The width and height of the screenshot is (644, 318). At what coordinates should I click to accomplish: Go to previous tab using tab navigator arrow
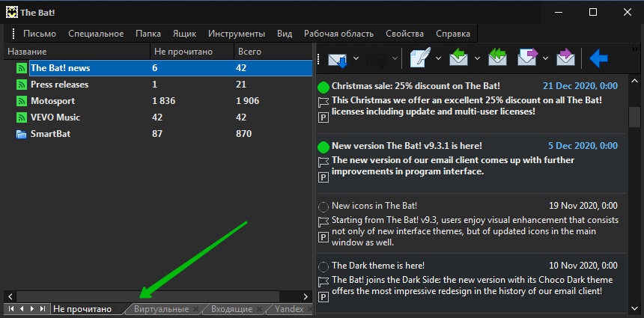(x=22, y=308)
